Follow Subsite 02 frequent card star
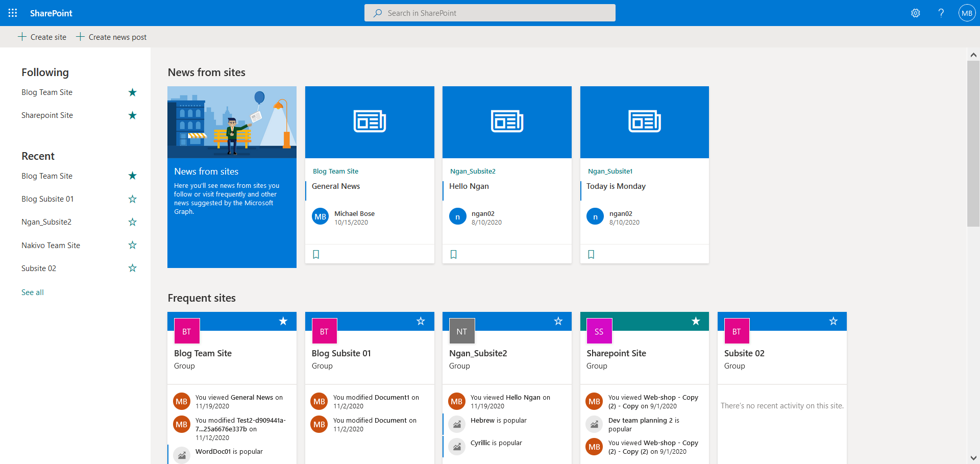Screen dimensions: 980x464 point(834,321)
